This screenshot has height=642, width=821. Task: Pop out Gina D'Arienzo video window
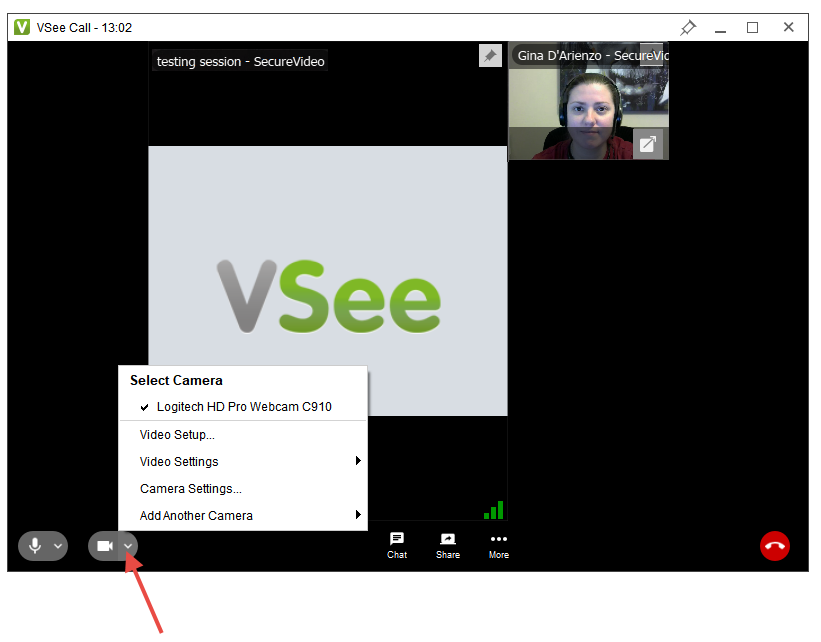(648, 143)
